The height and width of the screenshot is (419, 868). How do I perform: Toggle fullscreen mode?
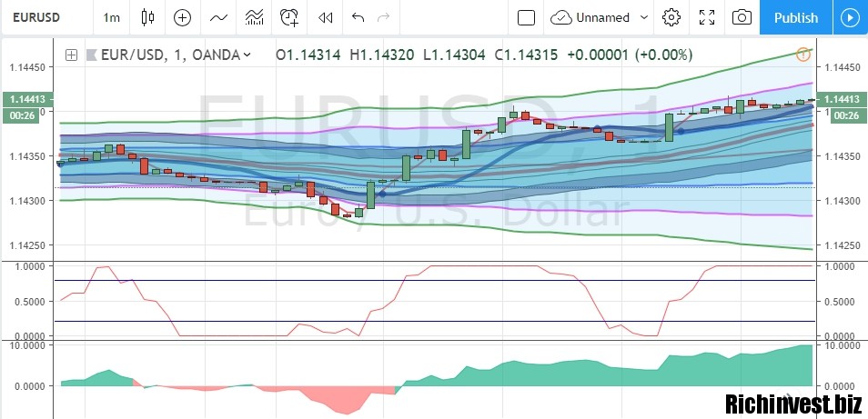point(707,17)
